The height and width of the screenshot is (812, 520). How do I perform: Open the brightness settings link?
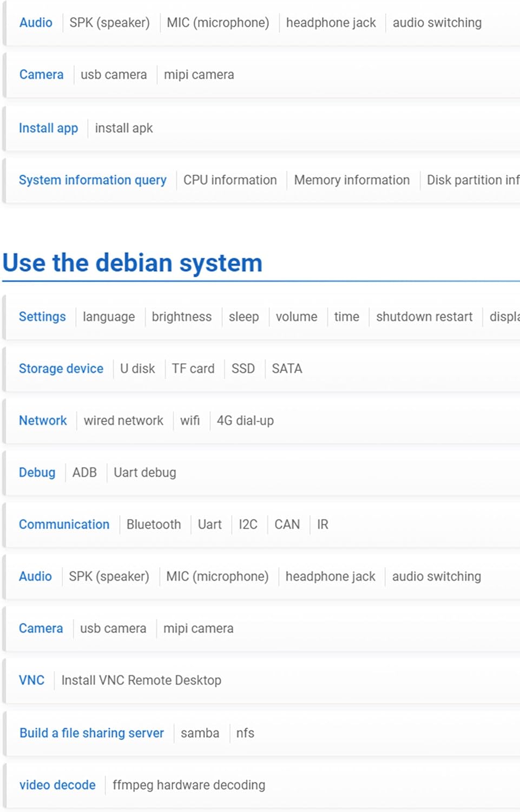click(181, 317)
